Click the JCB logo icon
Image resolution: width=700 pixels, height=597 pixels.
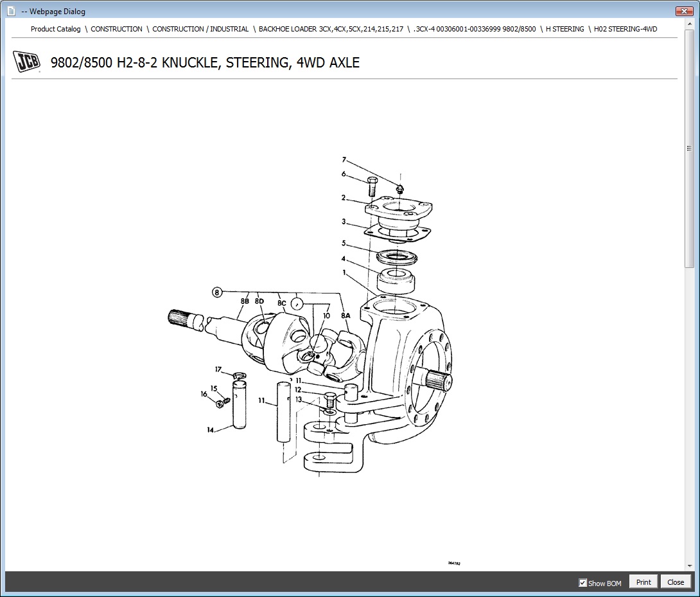pyautogui.click(x=27, y=62)
